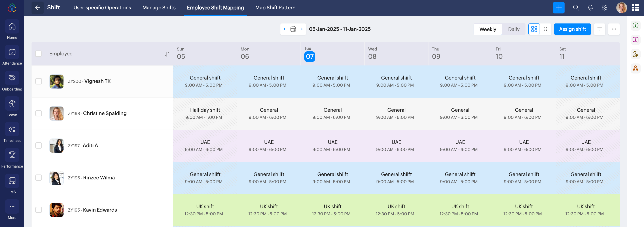
Task: Select the checkbox for Vignesh TK
Action: [38, 81]
